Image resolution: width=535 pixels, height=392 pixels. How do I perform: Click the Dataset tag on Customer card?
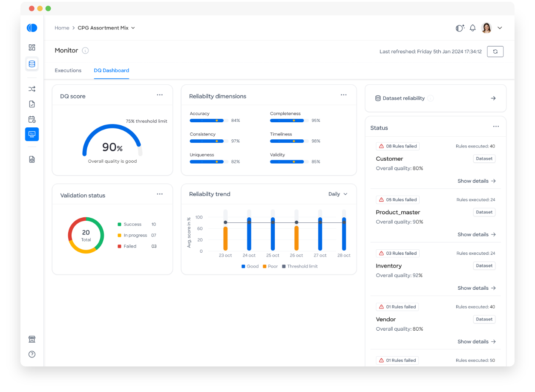tap(484, 159)
